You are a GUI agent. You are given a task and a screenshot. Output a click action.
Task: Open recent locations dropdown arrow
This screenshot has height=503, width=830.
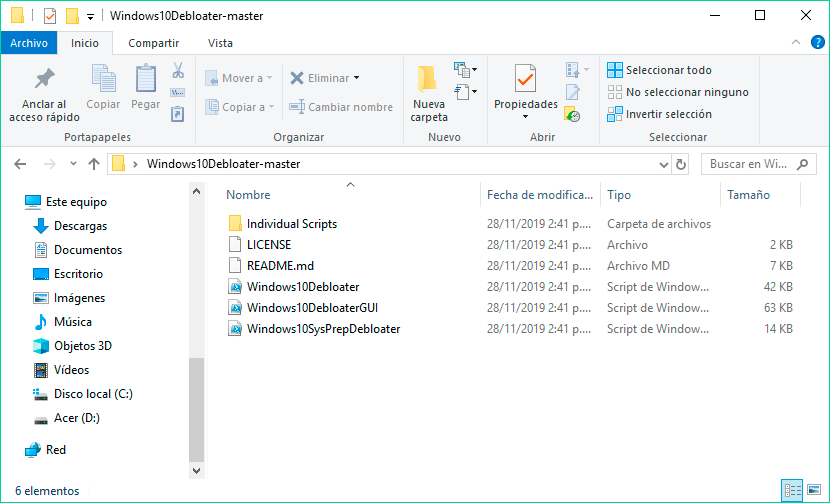[73, 164]
